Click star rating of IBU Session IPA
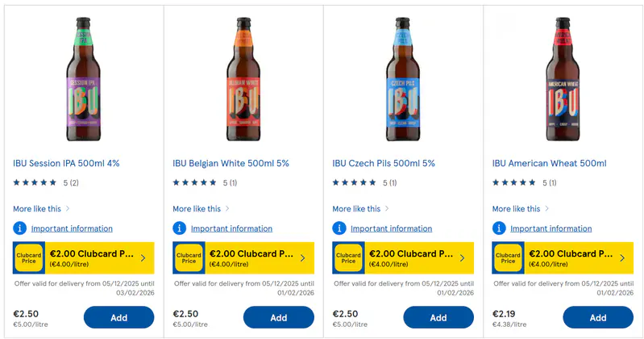Viewport: 644px width, 339px height. point(35,182)
